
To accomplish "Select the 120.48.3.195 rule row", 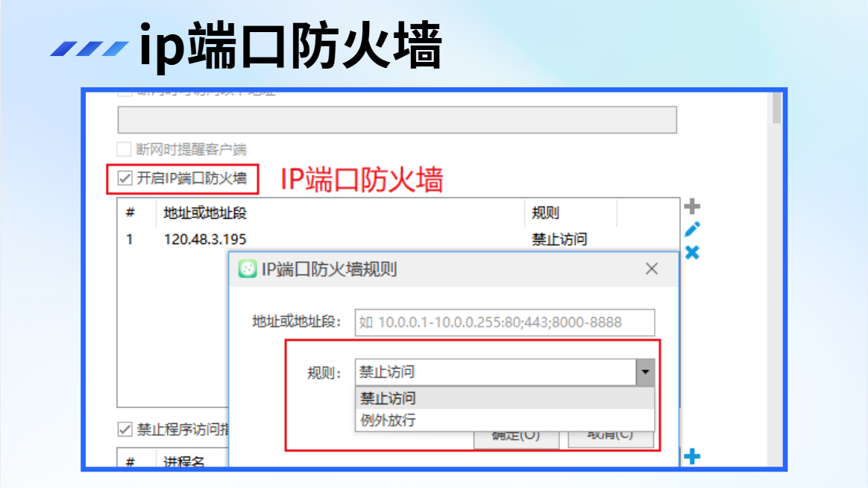I will tap(398, 240).
